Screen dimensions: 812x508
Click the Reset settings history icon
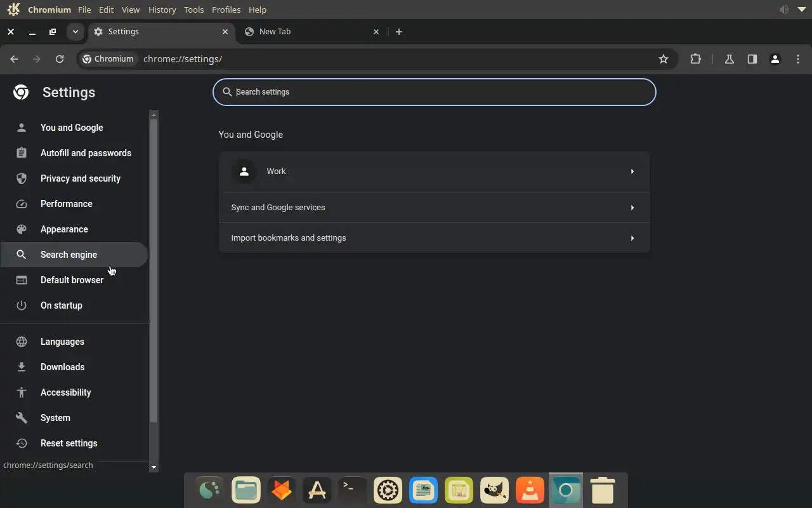[x=22, y=443]
